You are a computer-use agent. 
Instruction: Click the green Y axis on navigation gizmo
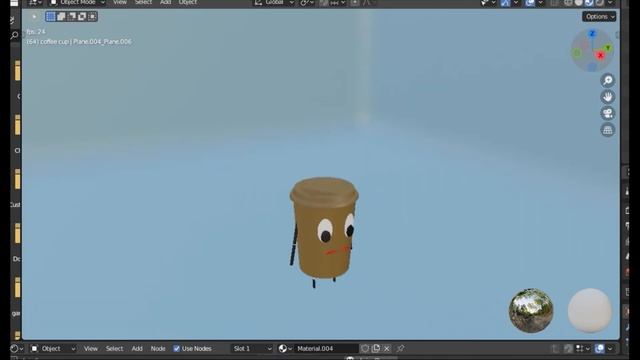(x=608, y=48)
